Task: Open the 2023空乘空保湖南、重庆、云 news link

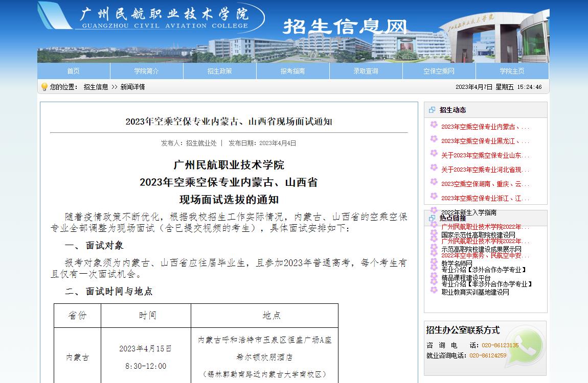Action: click(485, 184)
